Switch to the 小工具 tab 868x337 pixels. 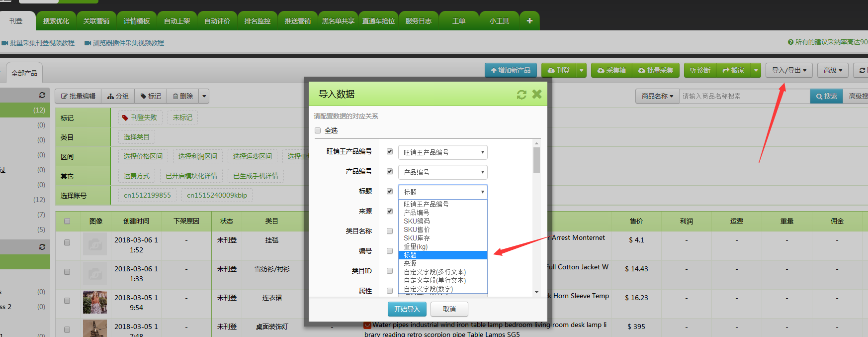pyautogui.click(x=499, y=21)
